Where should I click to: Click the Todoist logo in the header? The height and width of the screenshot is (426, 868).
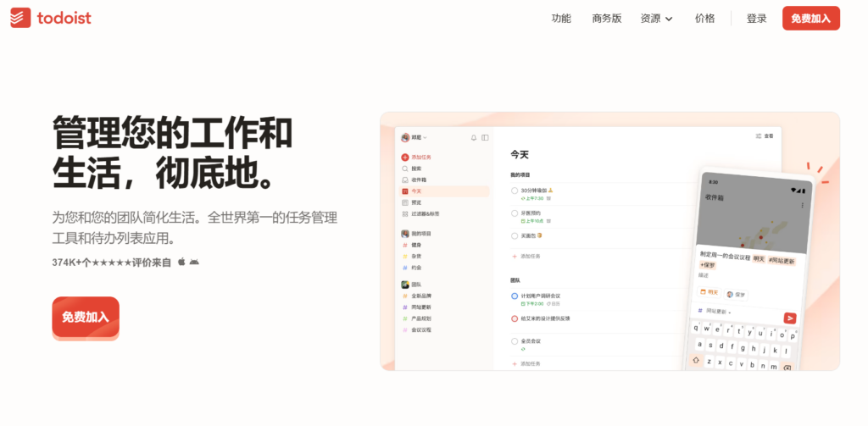click(51, 19)
